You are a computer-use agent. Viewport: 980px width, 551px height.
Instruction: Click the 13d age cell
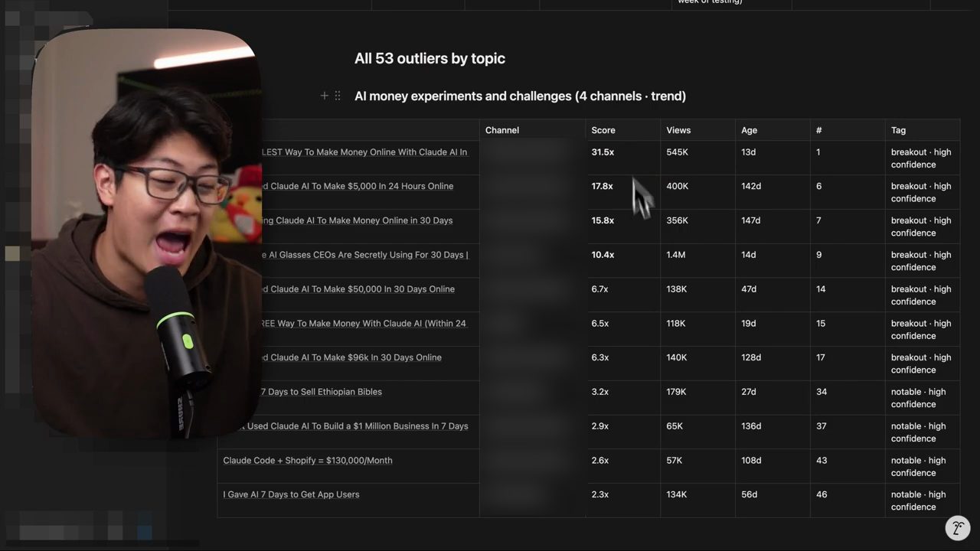click(773, 158)
